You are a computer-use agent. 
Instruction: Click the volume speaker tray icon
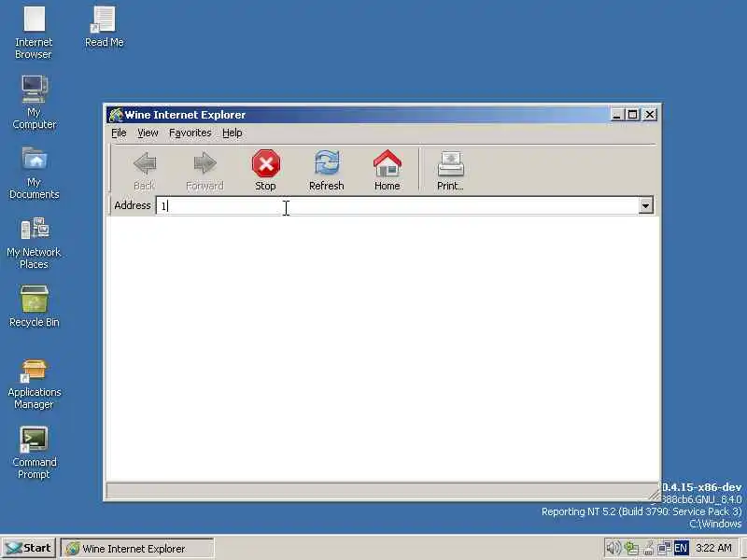point(613,548)
